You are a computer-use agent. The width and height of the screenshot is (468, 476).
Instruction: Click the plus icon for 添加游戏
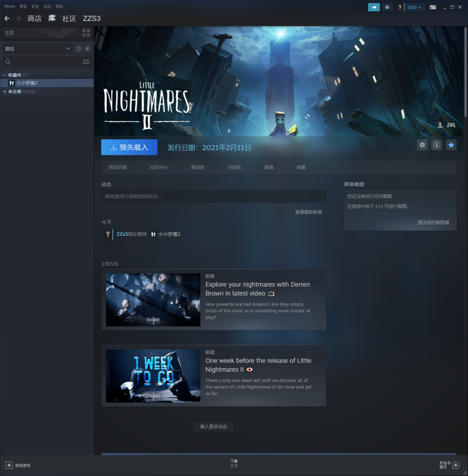click(9, 465)
